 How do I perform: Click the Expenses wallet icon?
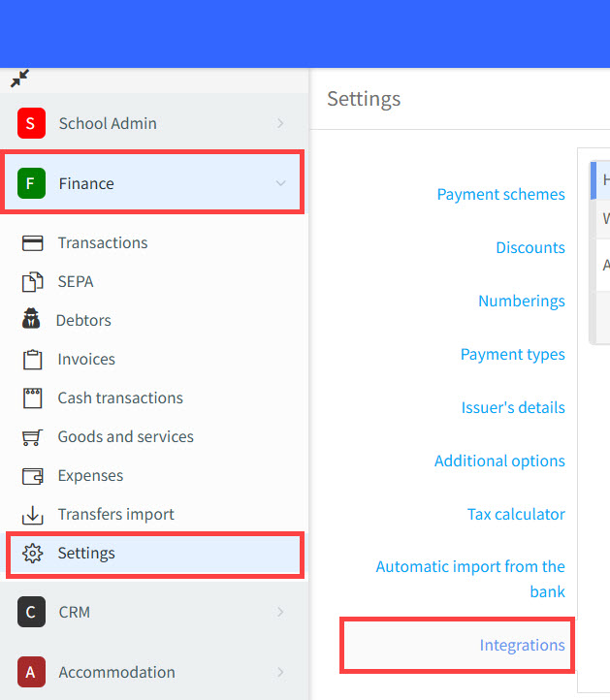pyautogui.click(x=33, y=476)
